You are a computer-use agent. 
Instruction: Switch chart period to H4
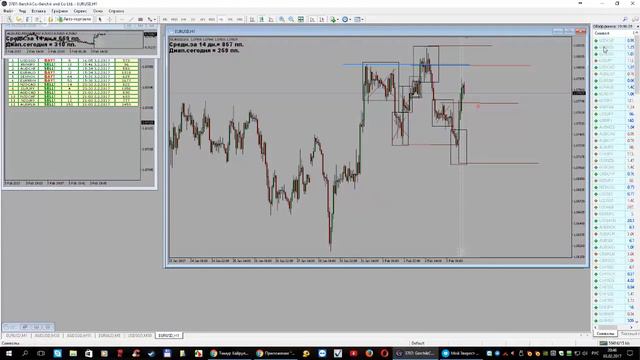(211, 19)
